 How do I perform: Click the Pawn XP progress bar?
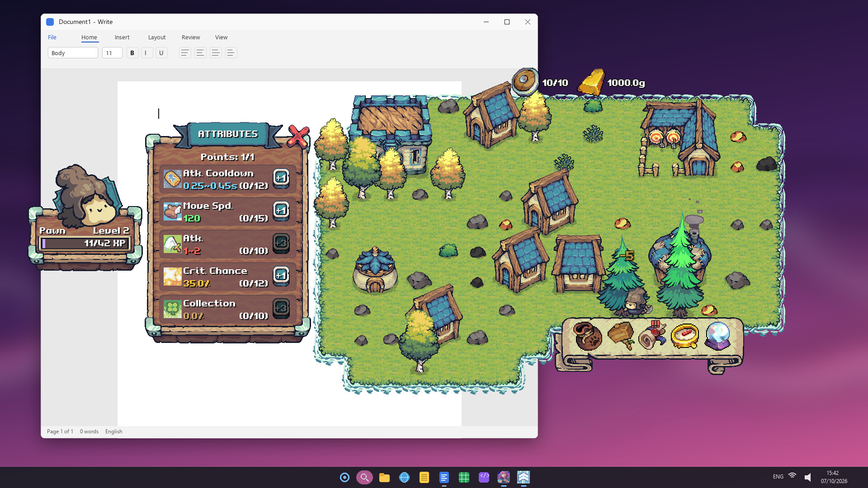[x=85, y=244]
